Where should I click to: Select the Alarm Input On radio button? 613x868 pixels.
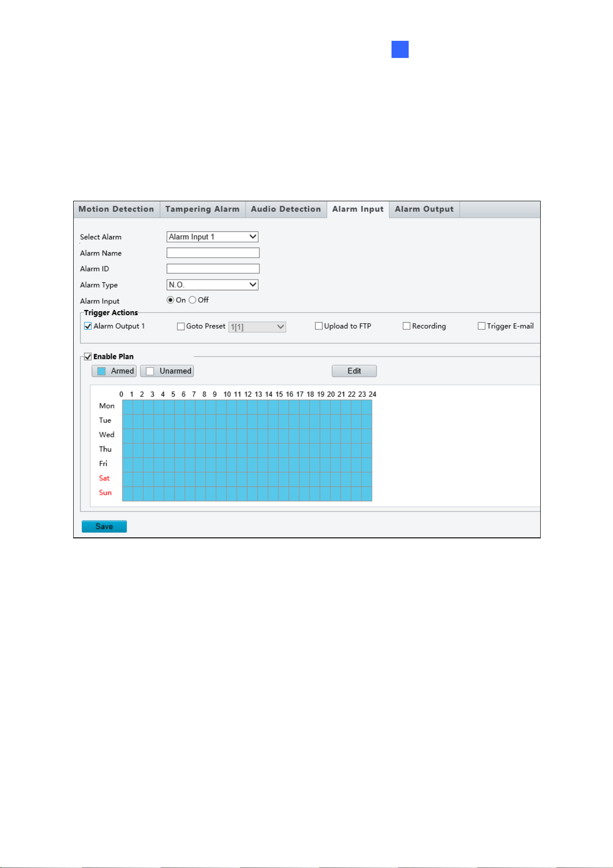point(171,300)
